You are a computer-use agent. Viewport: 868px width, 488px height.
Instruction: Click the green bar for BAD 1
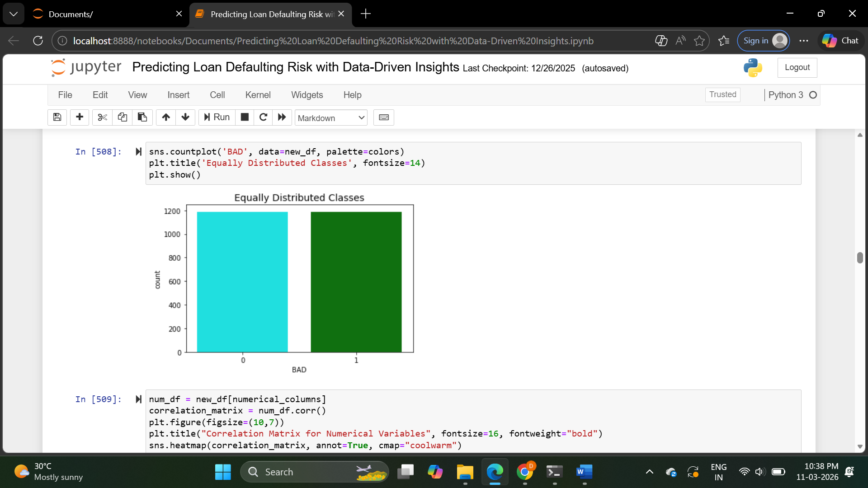pyautogui.click(x=356, y=282)
